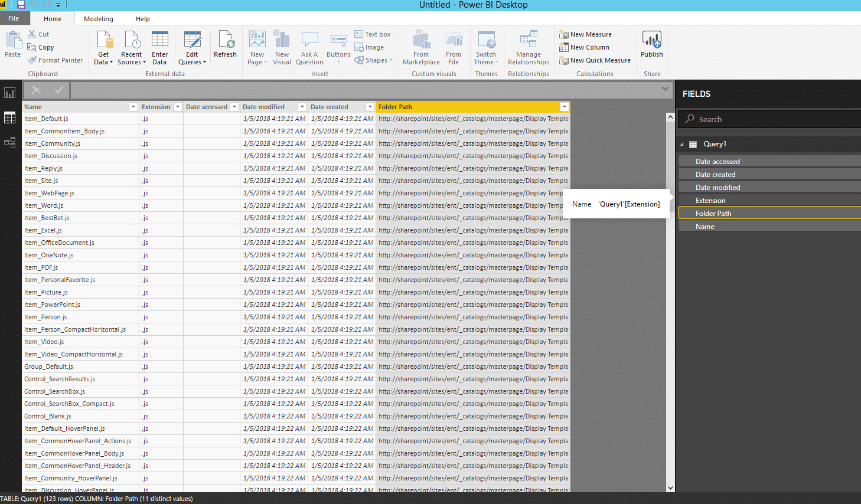Select the Item_Default.js cell
Screen dimensions: 861x504
tap(81, 119)
